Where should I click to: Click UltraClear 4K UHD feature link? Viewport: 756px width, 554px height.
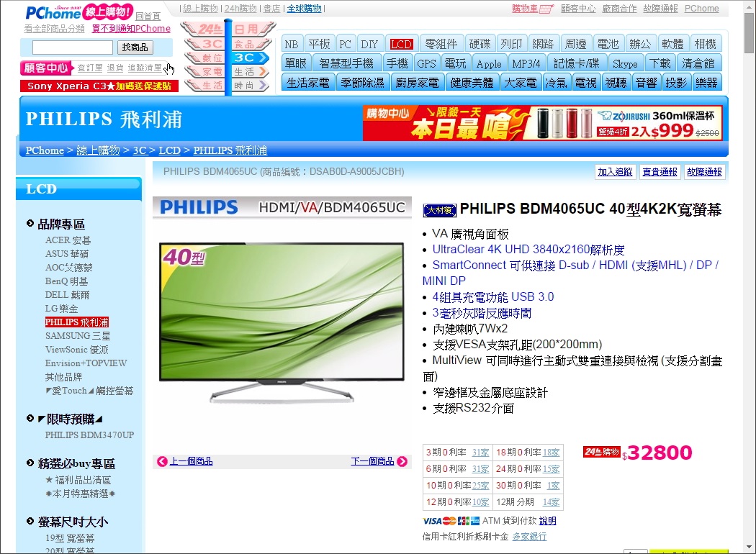pos(528,250)
